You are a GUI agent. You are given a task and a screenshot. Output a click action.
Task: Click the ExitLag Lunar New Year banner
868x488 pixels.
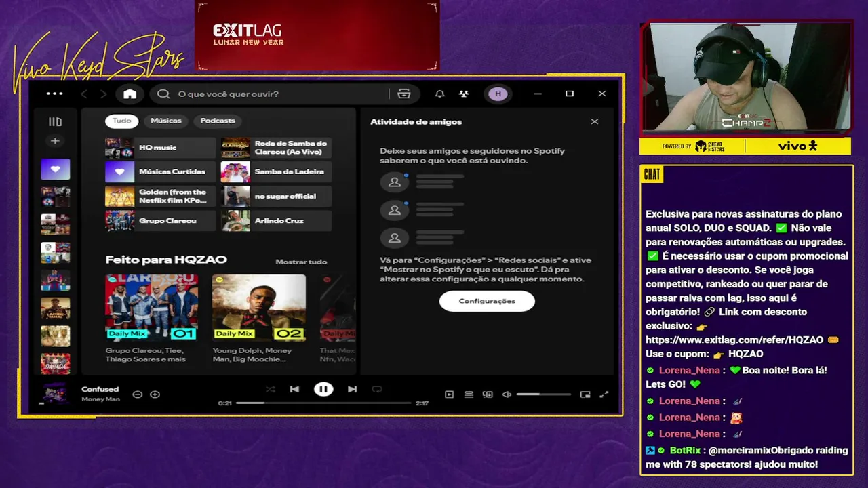point(317,35)
